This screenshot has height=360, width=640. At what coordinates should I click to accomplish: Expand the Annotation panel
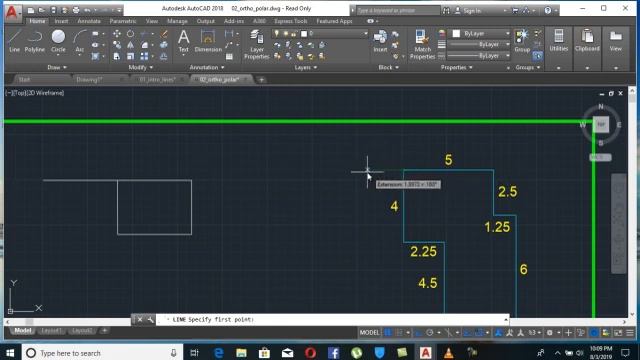(207, 67)
